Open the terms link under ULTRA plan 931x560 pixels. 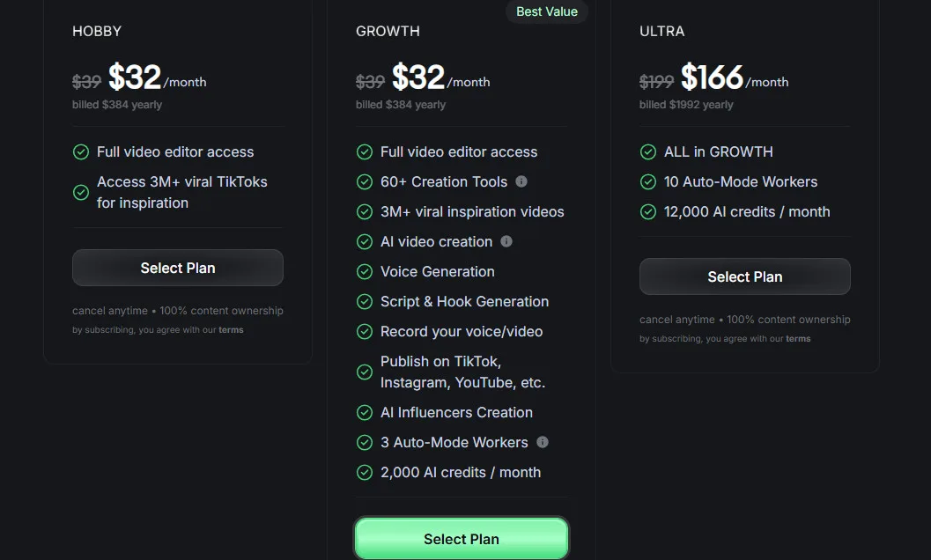[x=798, y=338]
